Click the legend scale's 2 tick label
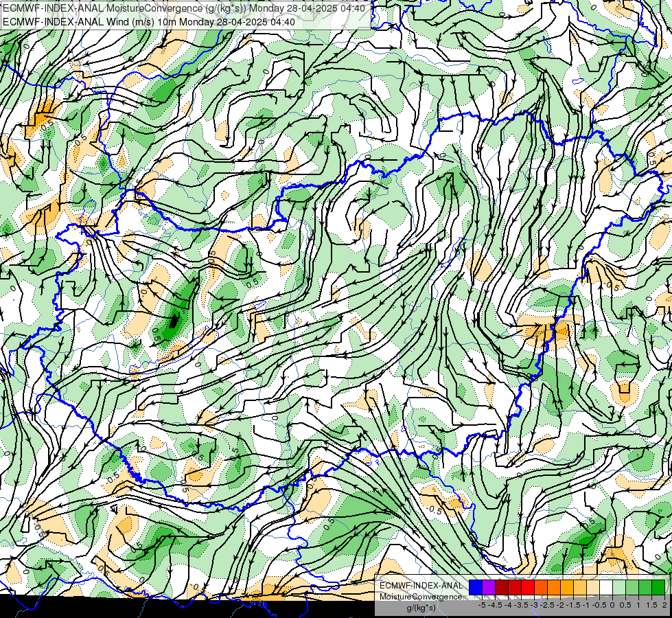This screenshot has height=618, width=672. tap(664, 605)
